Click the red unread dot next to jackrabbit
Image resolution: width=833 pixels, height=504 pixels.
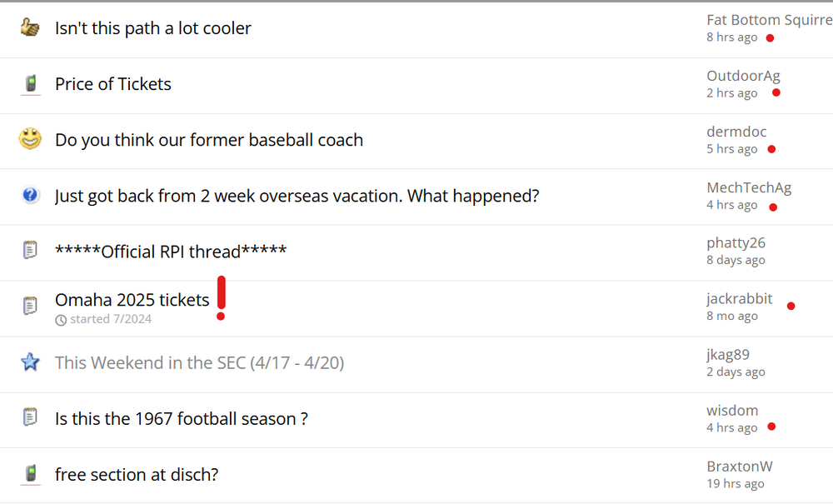click(x=791, y=306)
